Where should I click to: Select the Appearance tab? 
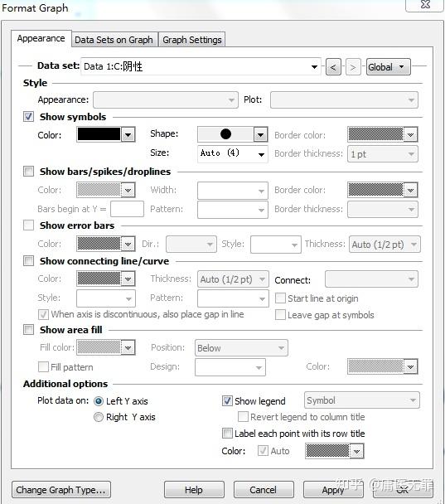(x=41, y=39)
